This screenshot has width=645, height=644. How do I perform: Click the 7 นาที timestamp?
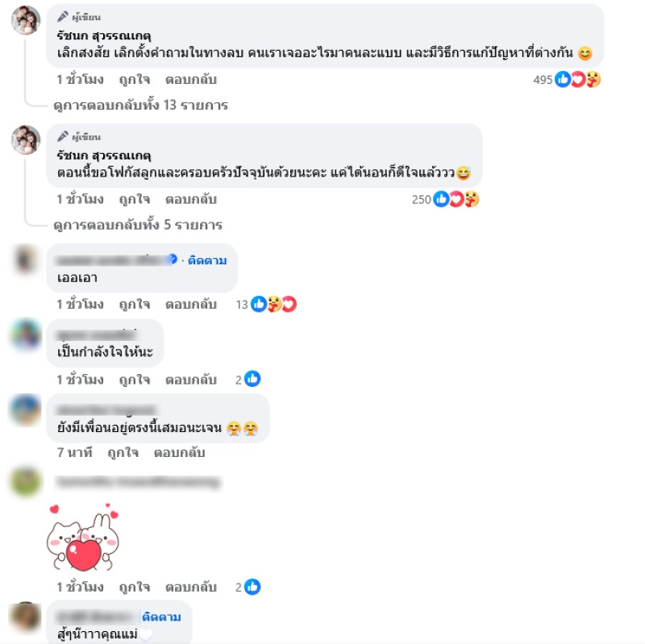tap(74, 453)
